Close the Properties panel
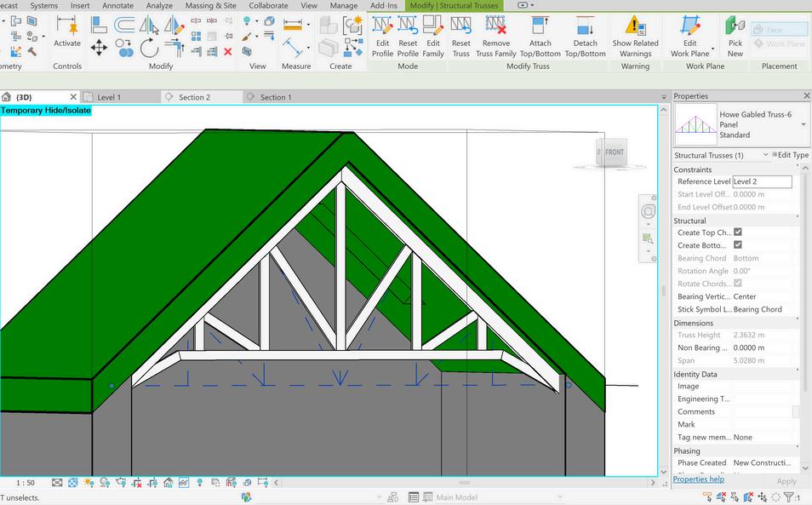Viewport: 812px width, 505px height. point(806,96)
